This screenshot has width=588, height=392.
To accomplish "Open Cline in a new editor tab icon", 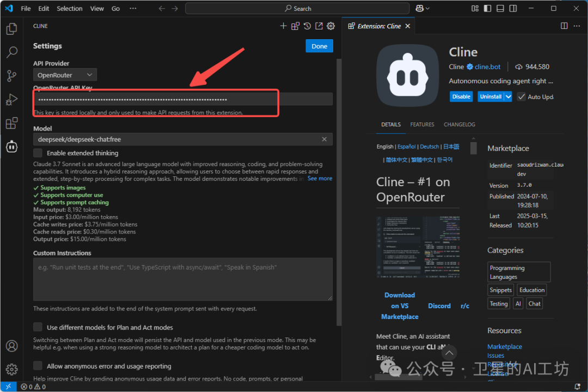I will 319,26.
